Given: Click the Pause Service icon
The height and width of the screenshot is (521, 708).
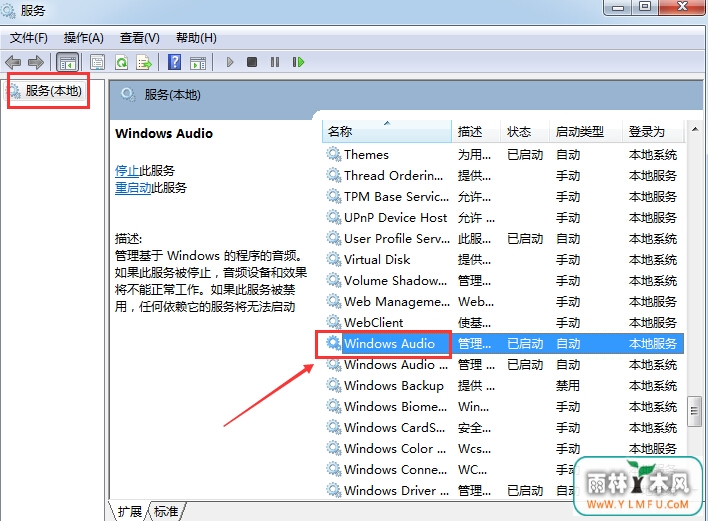Looking at the screenshot, I should [x=275, y=62].
